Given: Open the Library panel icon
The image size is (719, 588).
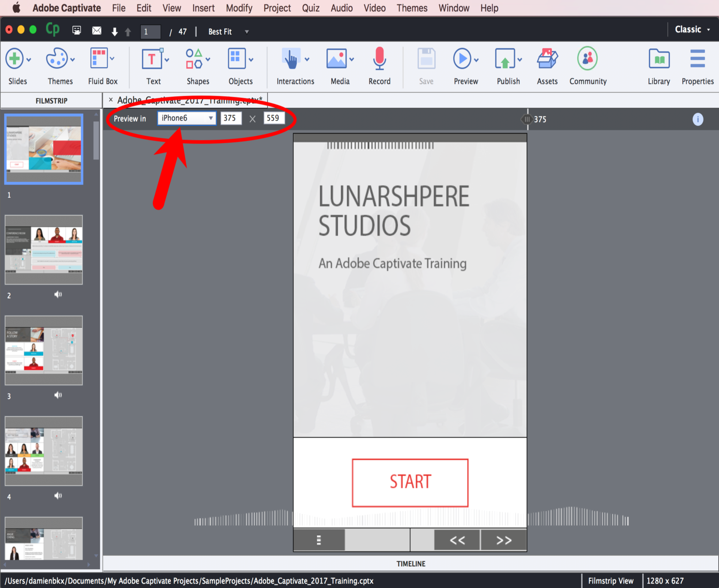Looking at the screenshot, I should pos(659,58).
